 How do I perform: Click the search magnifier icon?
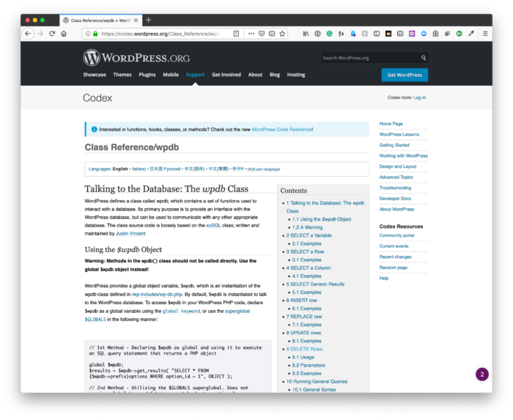pos(424,58)
